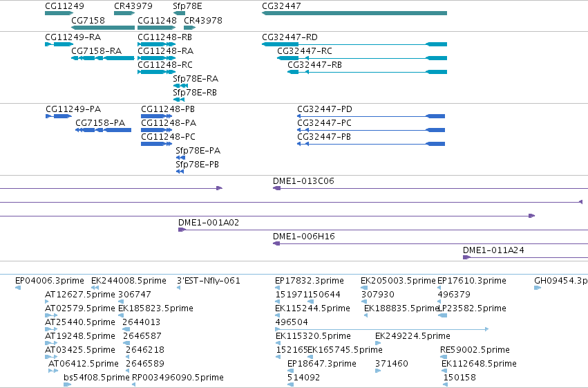The height and width of the screenshot is (388, 588).
Task: Click protein label CG11249-PA
Action: pos(73,109)
